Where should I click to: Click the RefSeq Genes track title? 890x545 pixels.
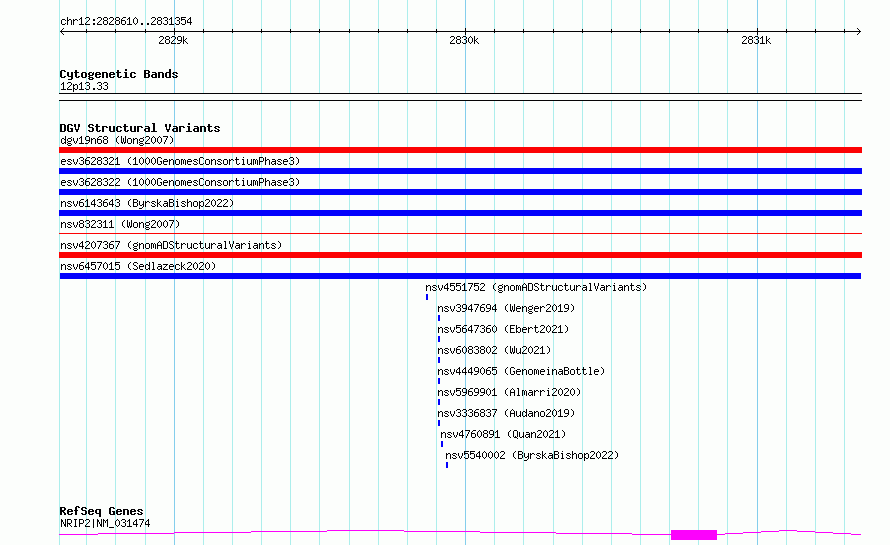[101, 511]
